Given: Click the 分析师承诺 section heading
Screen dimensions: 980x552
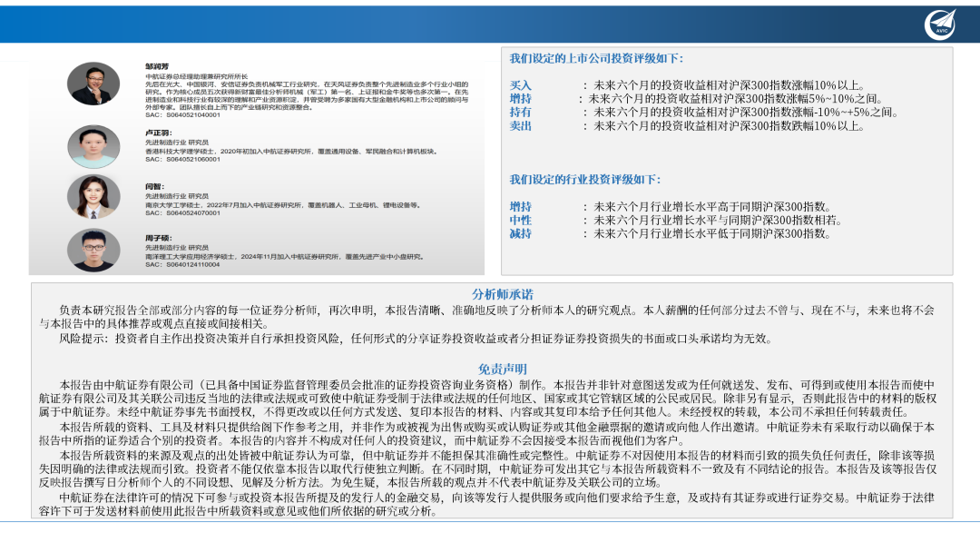Looking at the screenshot, I should click(x=503, y=294).
